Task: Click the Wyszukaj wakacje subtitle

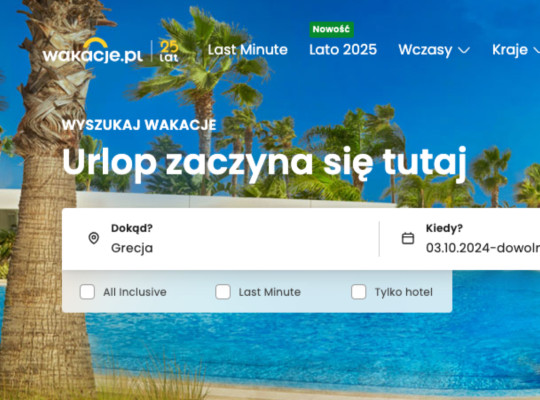Action: [139, 125]
